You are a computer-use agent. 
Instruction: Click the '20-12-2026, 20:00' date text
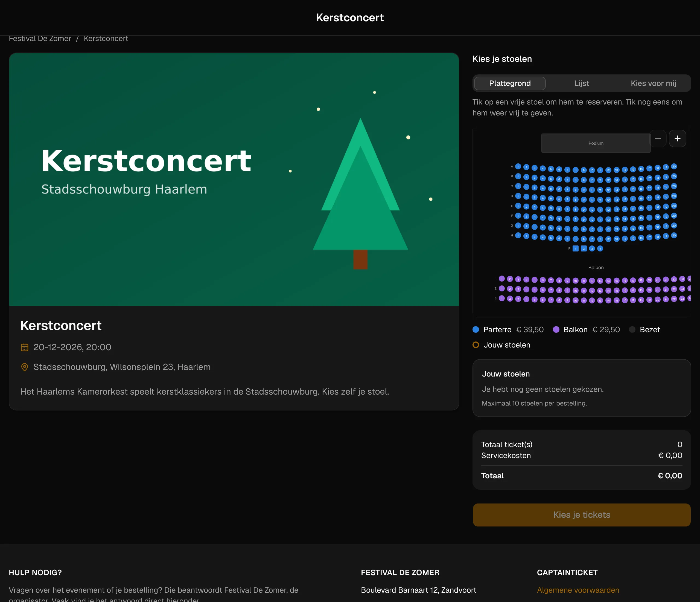72,347
